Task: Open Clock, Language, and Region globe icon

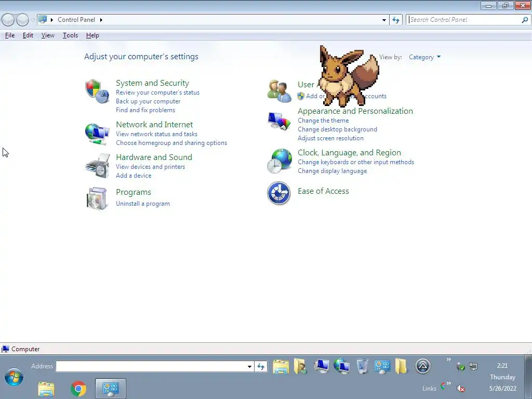Action: coord(279,161)
